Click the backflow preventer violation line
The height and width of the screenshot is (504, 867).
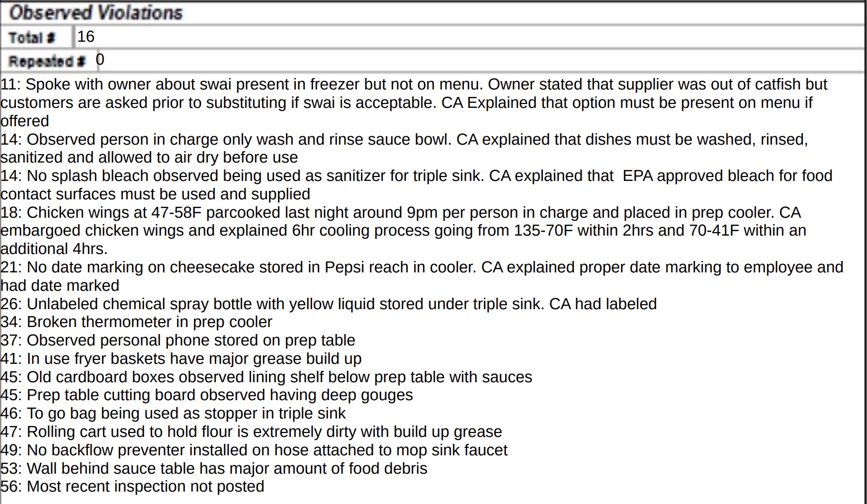click(x=254, y=450)
